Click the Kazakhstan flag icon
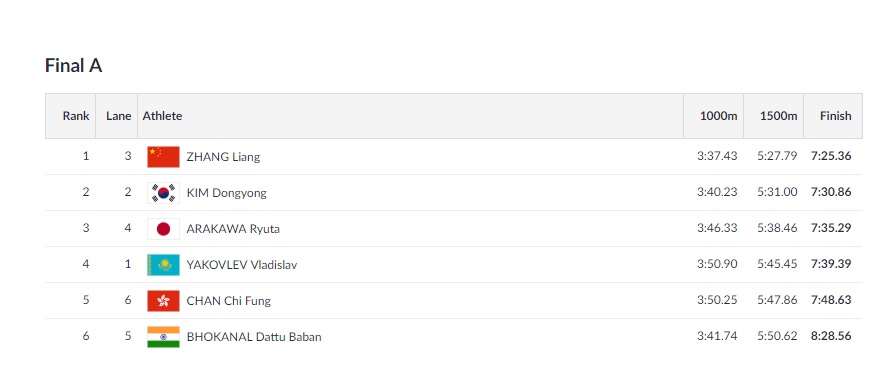This screenshot has width=889, height=381. 163,265
